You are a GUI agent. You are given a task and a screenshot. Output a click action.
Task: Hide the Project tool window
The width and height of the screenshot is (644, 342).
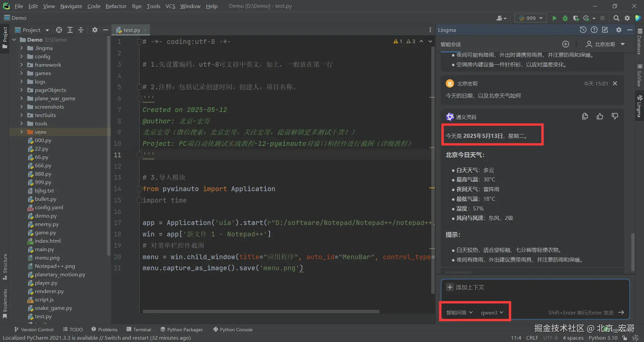pyautogui.click(x=105, y=30)
